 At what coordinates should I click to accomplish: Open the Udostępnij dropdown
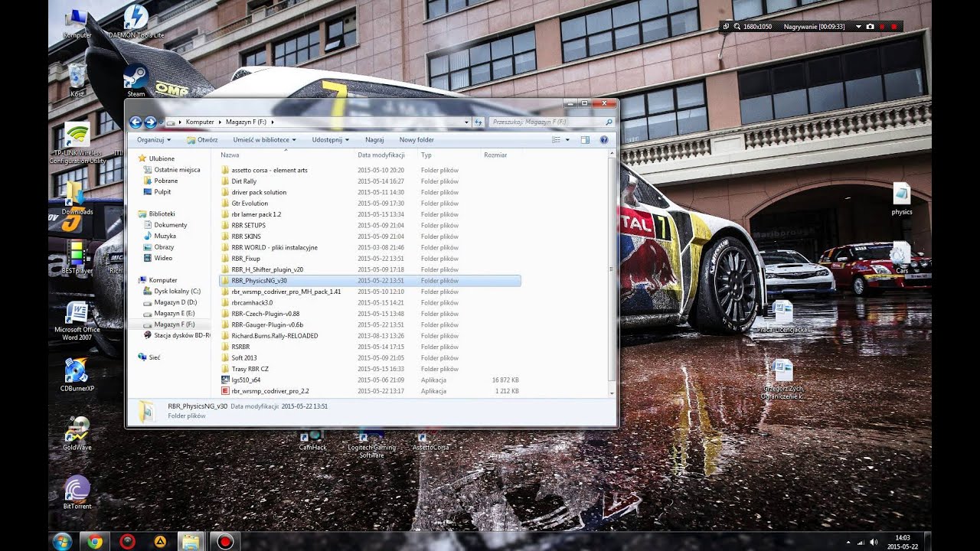pos(331,140)
